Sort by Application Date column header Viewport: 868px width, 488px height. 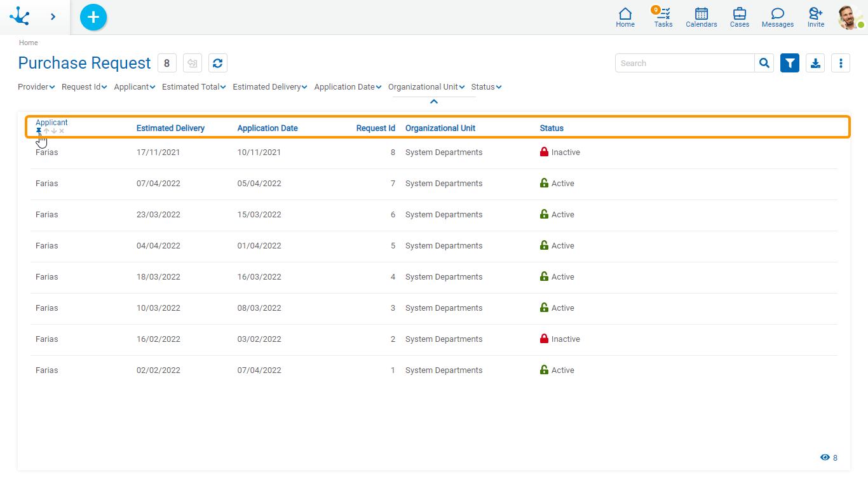(x=268, y=128)
